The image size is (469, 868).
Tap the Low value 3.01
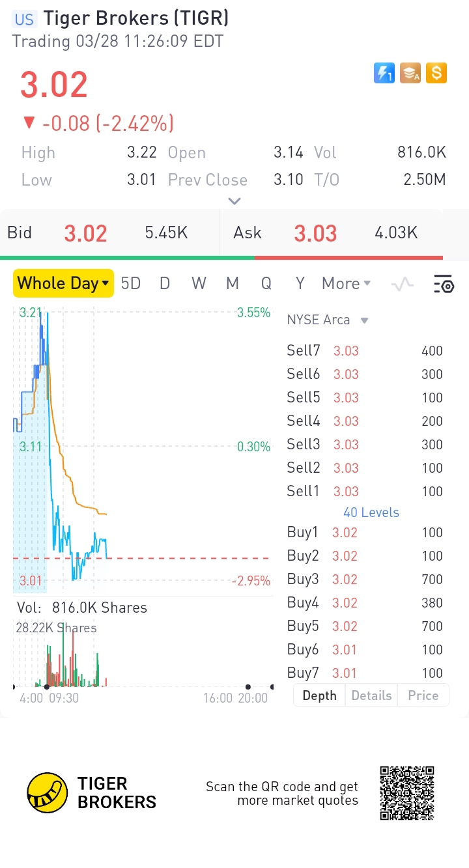coord(142,180)
